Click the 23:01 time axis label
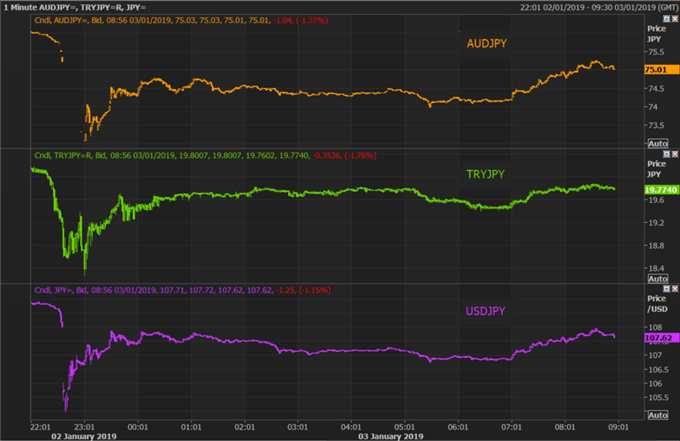Screen dimensions: 680x441 point(84,427)
